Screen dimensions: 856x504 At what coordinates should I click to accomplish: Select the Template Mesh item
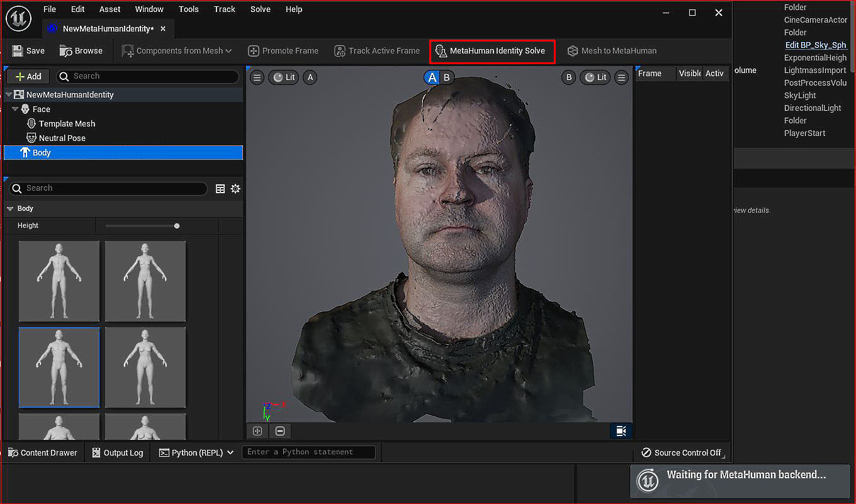67,124
